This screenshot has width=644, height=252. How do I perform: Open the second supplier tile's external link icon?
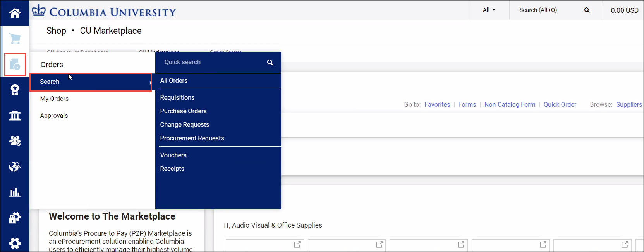click(x=379, y=244)
